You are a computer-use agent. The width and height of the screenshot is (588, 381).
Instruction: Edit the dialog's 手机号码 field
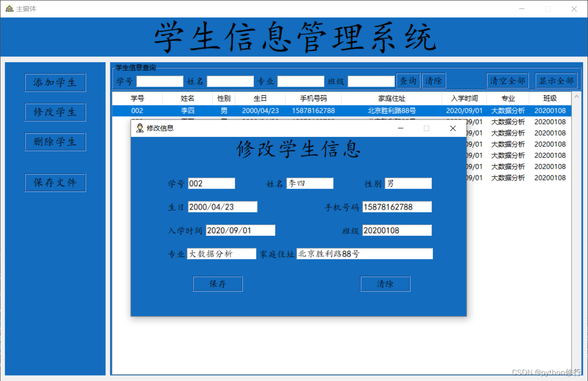[397, 207]
